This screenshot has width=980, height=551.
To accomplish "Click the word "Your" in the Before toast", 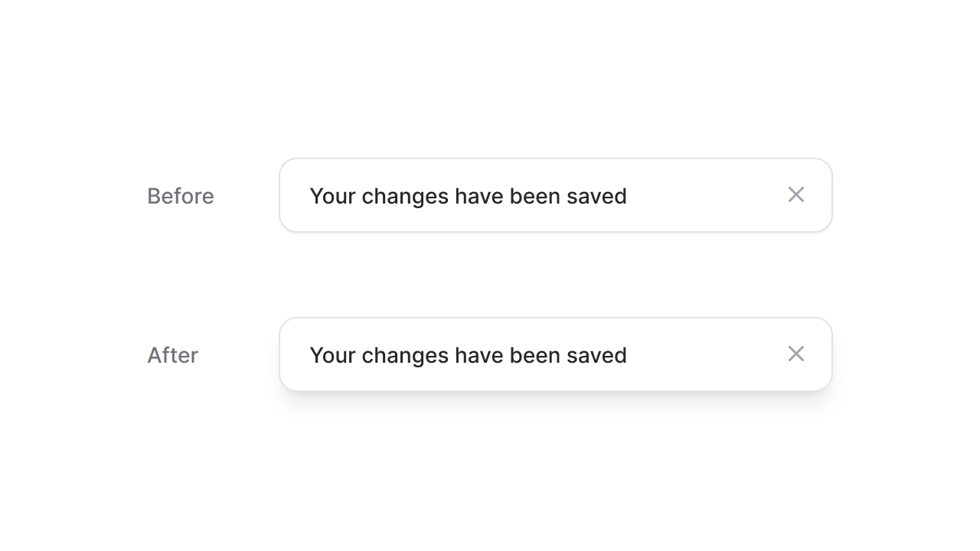I will click(332, 197).
